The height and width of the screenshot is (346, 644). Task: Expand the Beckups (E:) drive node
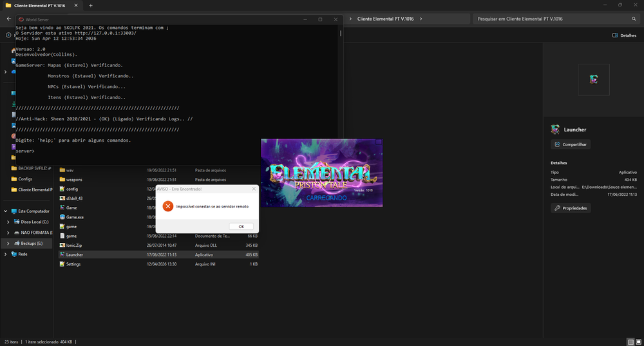click(x=8, y=244)
